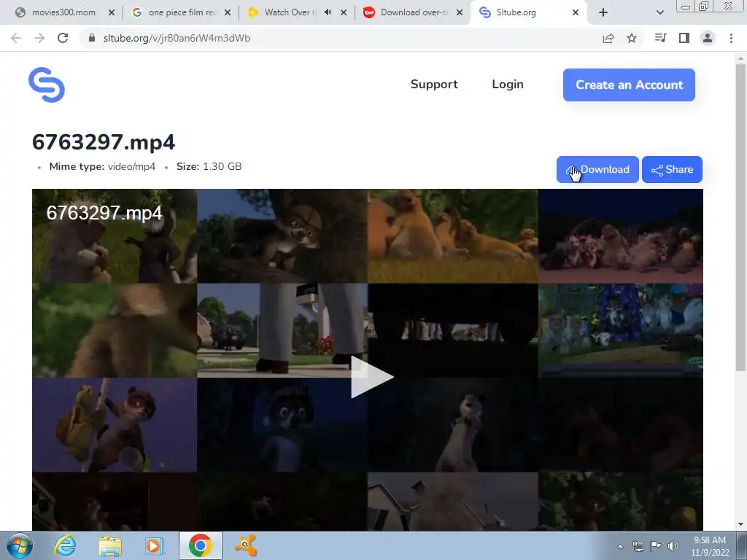Viewport: 747px width, 560px height.
Task: Click scrollbar down arrow
Action: click(x=741, y=524)
